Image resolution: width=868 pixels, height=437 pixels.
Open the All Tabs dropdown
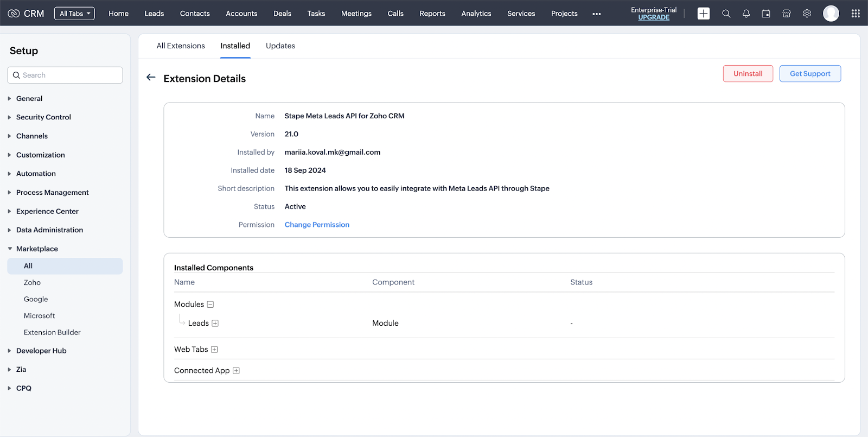[74, 14]
